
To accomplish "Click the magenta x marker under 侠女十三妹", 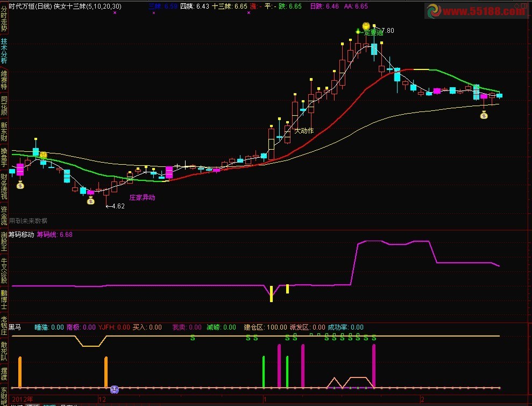I will (x=115, y=12).
